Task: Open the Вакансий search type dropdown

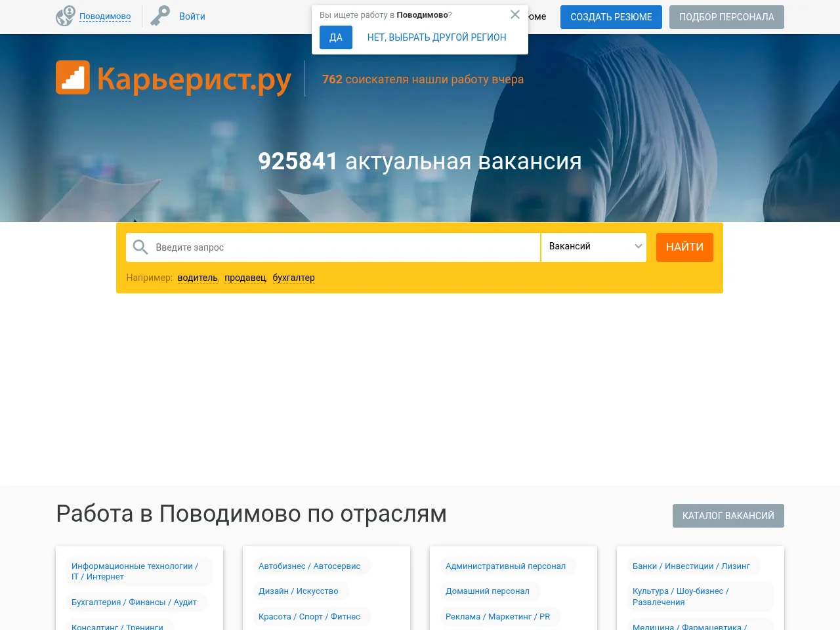Action: pos(594,247)
